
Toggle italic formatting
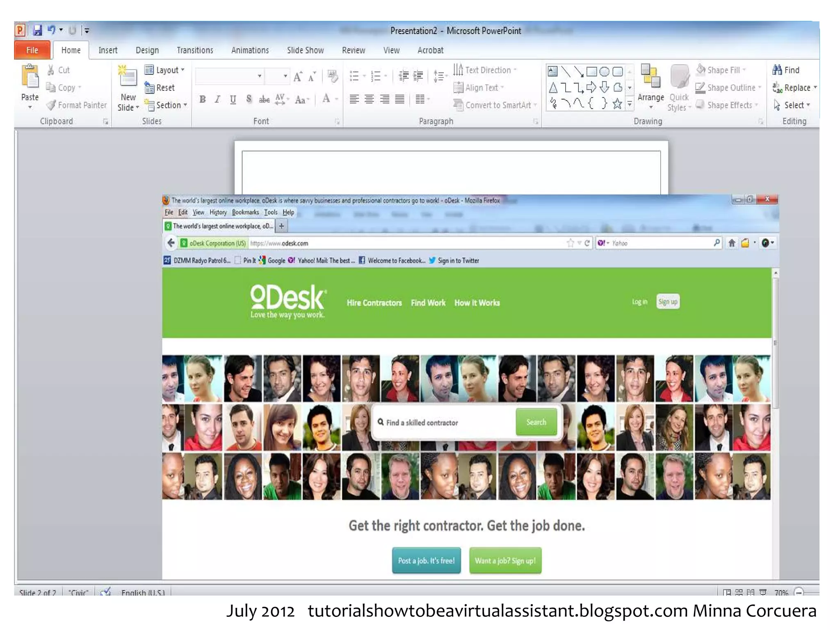point(218,99)
